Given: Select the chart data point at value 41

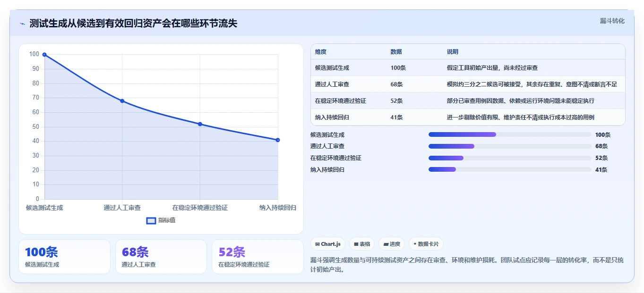Looking at the screenshot, I should point(278,140).
